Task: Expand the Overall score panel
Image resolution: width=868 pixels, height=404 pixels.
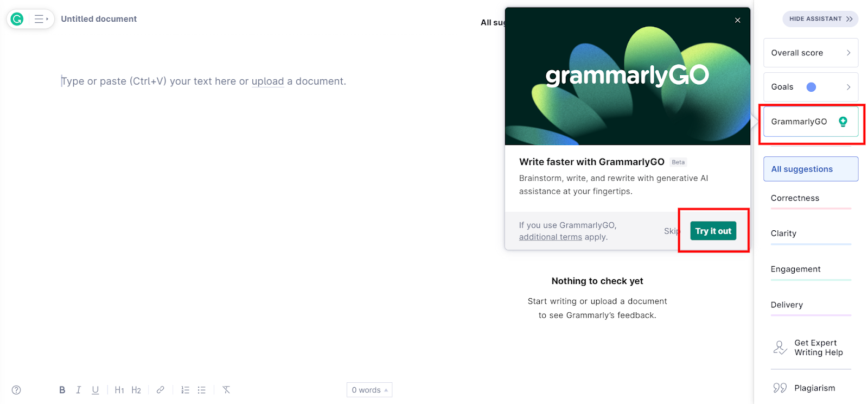Action: (810, 53)
